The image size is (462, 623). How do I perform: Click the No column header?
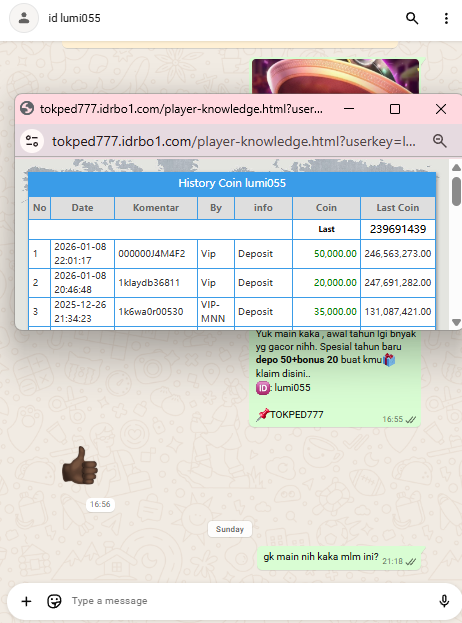39,208
